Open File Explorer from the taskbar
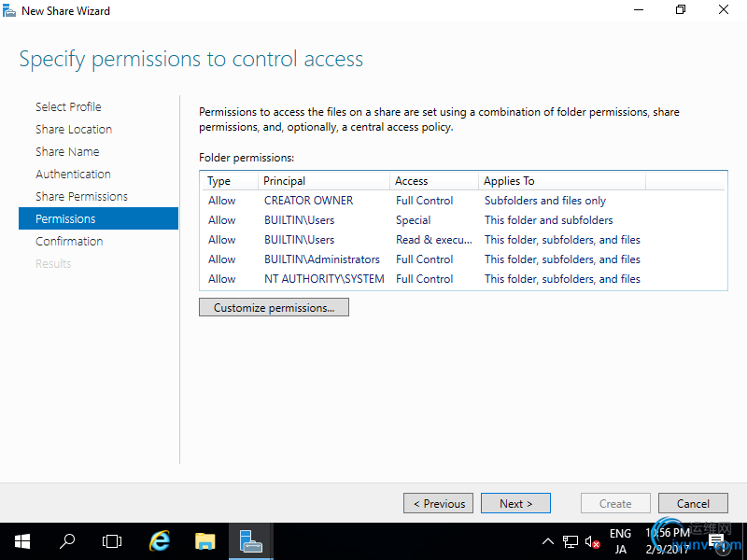The height and width of the screenshot is (560, 747). [x=204, y=541]
